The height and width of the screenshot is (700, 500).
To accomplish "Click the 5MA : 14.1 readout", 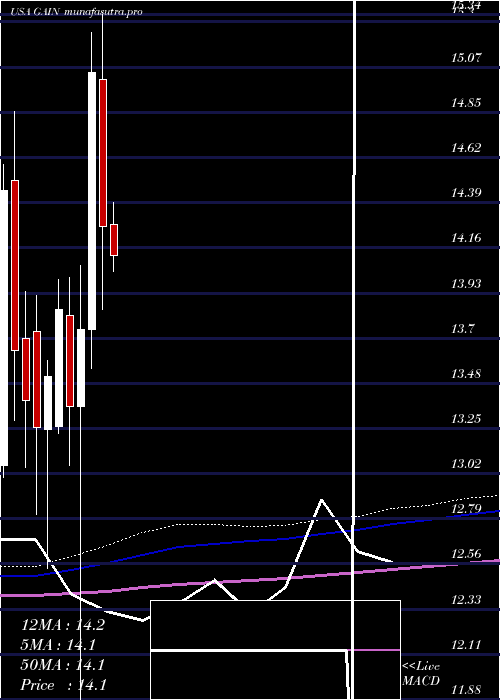I will tap(59, 645).
